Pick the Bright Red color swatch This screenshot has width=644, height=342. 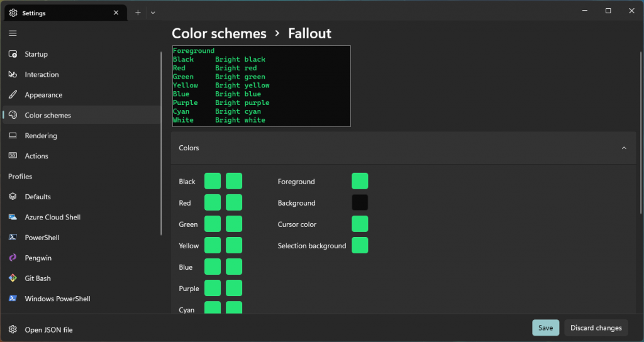pos(234,202)
